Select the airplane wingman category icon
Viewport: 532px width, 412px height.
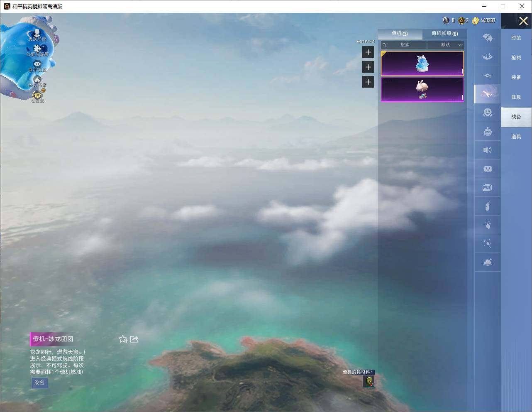[x=488, y=94]
